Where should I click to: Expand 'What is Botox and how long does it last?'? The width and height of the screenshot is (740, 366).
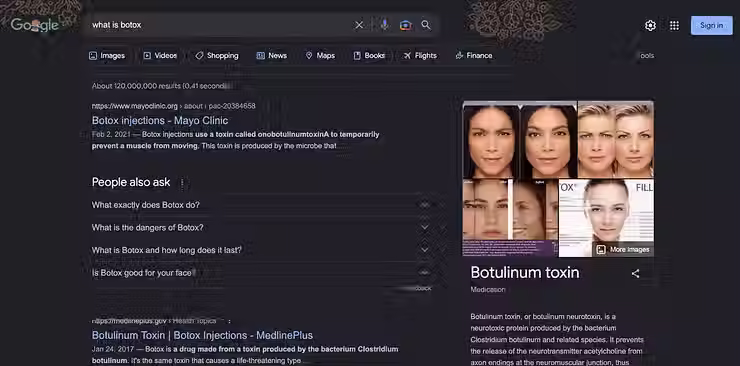click(263, 250)
